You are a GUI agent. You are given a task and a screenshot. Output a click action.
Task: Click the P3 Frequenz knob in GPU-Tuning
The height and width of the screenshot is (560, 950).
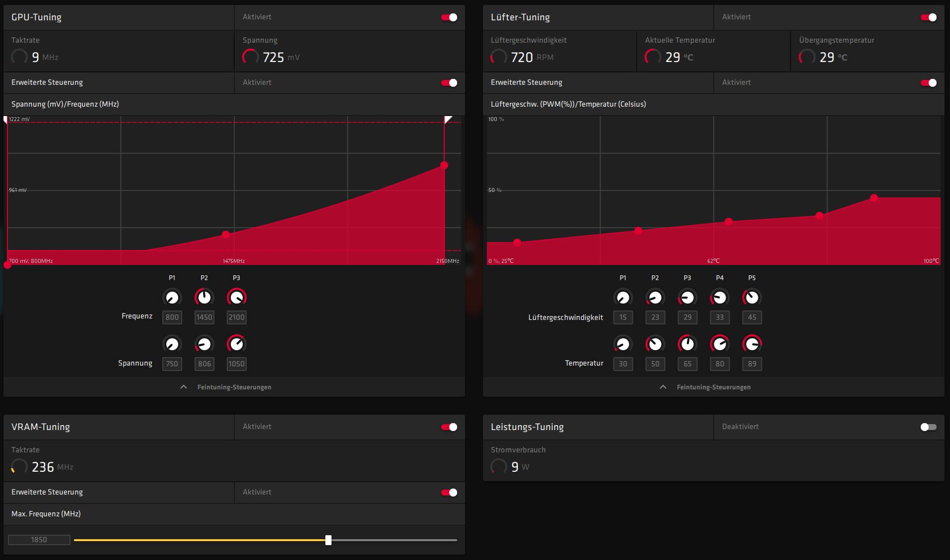click(x=236, y=298)
